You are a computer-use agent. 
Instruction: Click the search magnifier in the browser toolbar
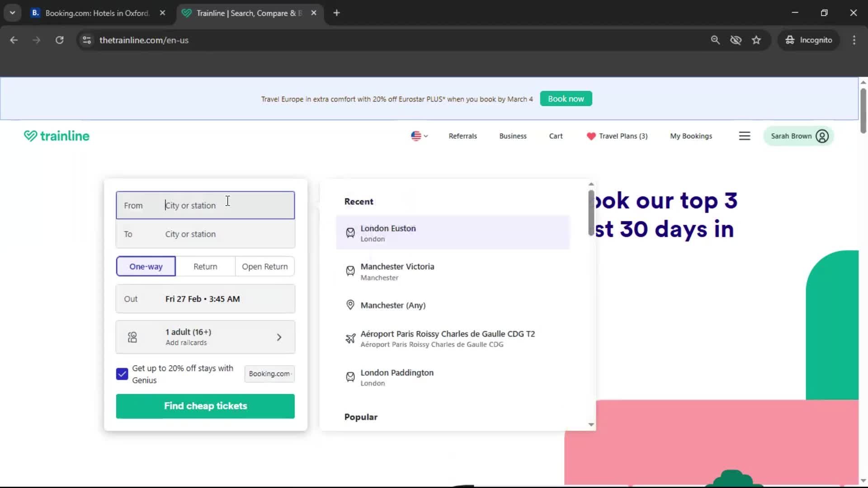coord(716,40)
